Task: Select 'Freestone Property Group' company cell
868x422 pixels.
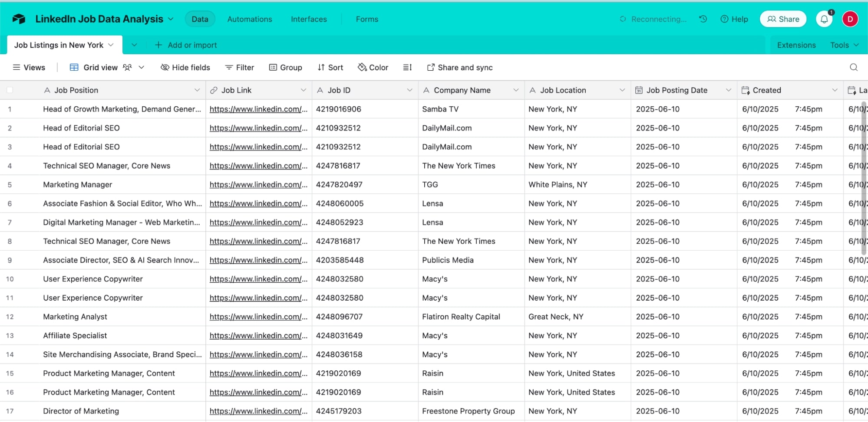Action: click(471, 411)
